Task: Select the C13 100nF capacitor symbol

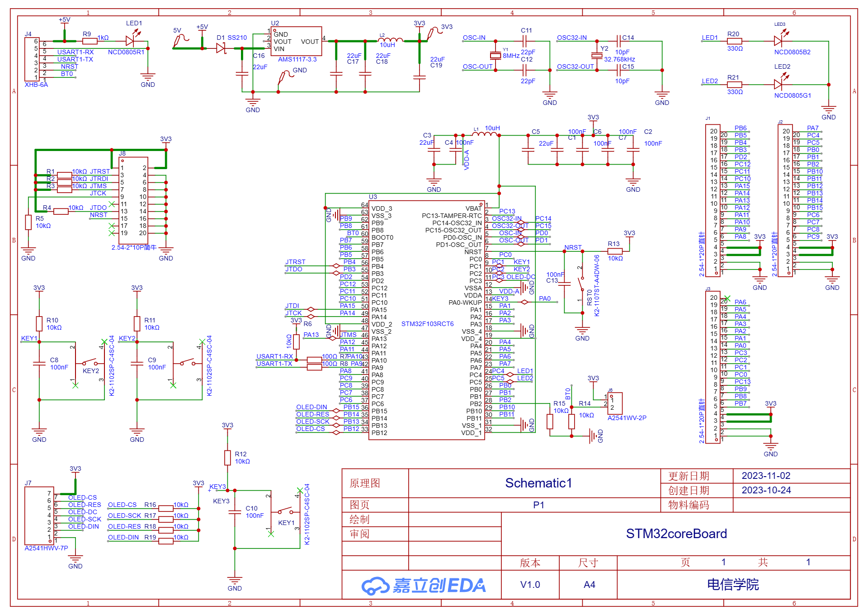Action: click(x=564, y=284)
